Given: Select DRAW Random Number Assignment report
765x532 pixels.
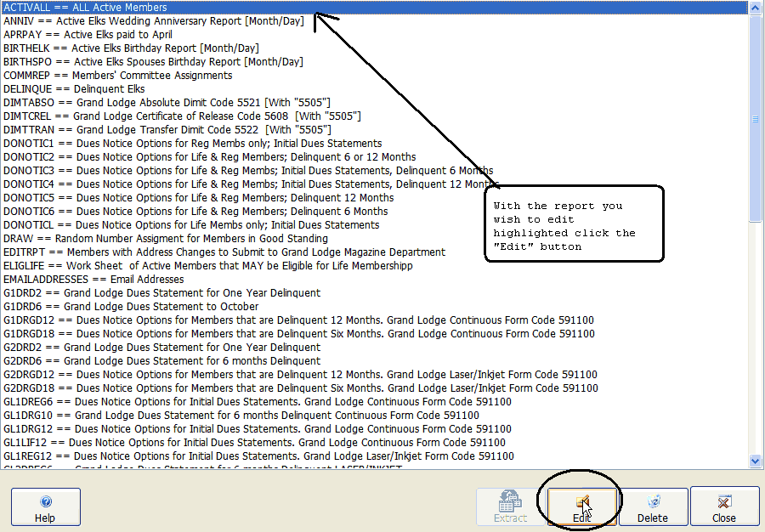Looking at the screenshot, I should (165, 239).
